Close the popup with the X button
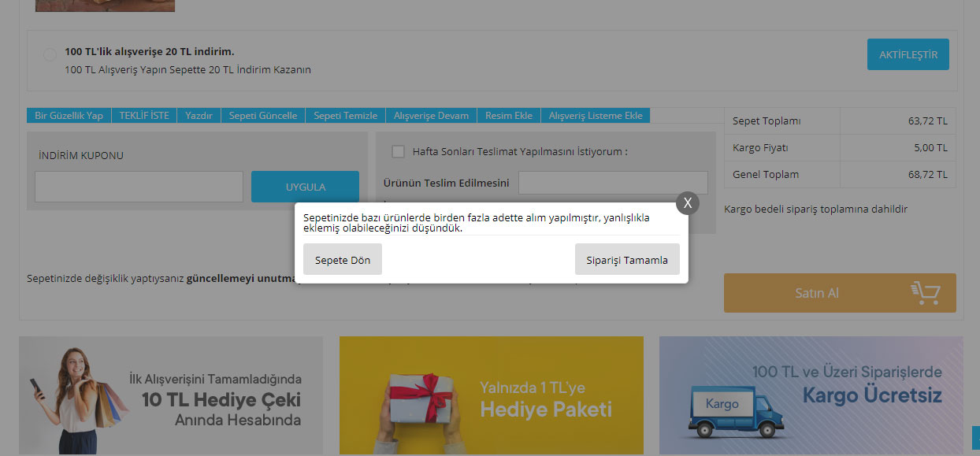980x456 pixels. click(x=688, y=203)
